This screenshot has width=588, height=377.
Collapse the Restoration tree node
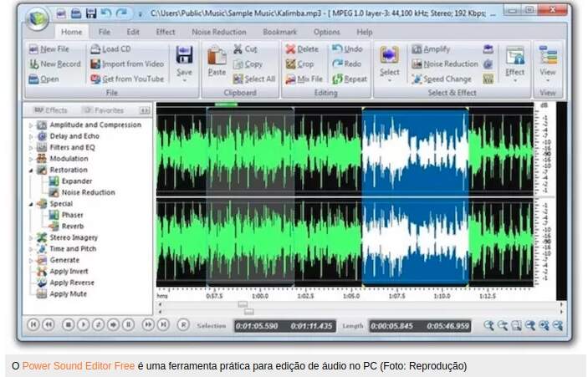pyautogui.click(x=32, y=170)
